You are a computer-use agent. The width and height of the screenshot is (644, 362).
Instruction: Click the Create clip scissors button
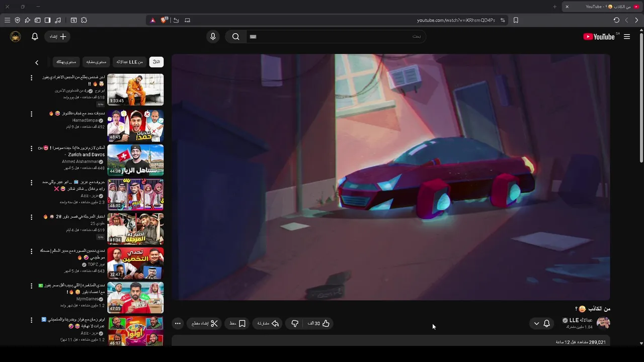pos(205,323)
